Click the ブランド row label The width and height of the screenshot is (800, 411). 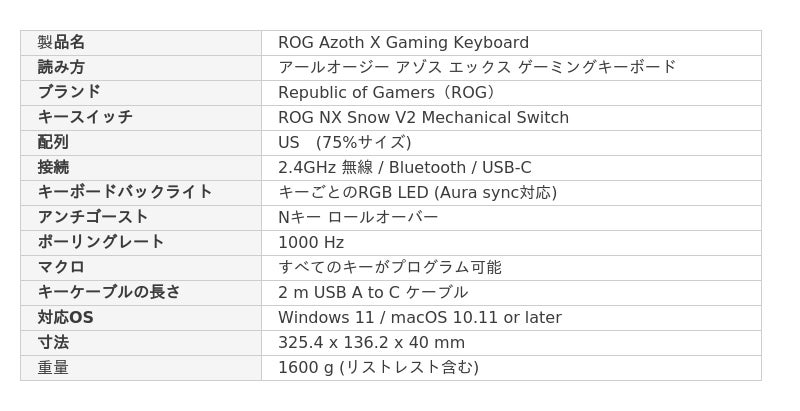click(x=69, y=93)
